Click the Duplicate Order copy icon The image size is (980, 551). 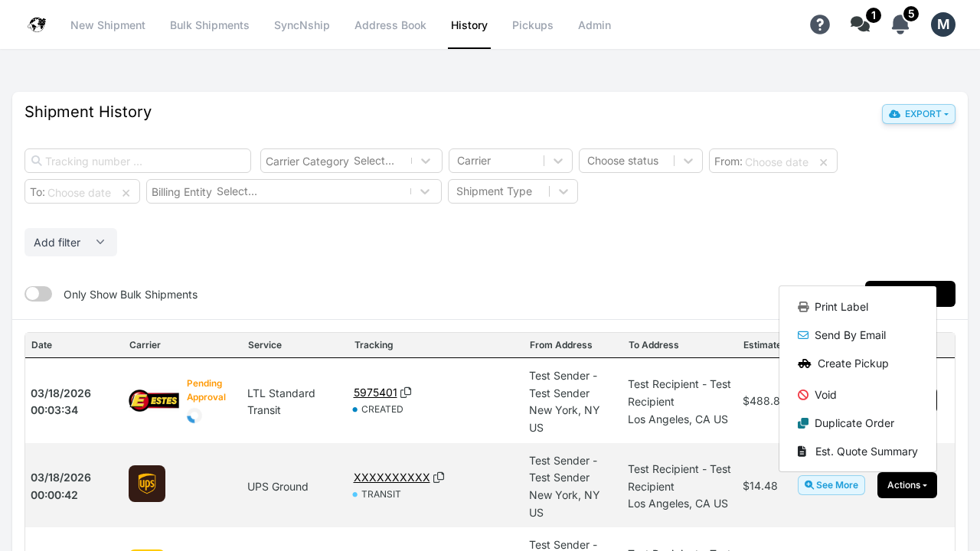click(x=802, y=422)
